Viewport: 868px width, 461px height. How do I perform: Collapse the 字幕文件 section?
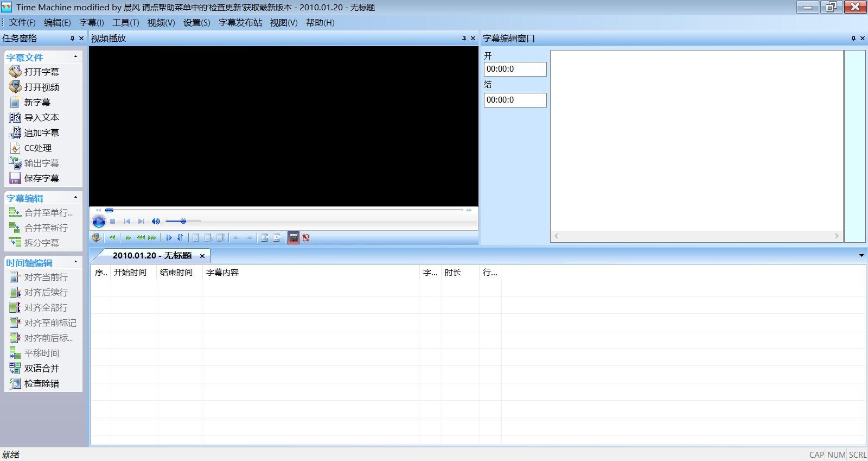click(75, 57)
